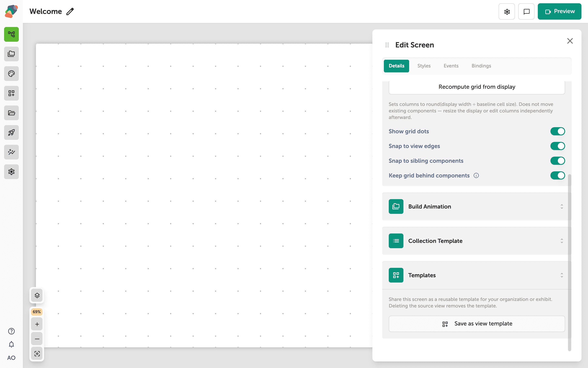Click the Templates section label
The image size is (588, 368).
click(422, 275)
